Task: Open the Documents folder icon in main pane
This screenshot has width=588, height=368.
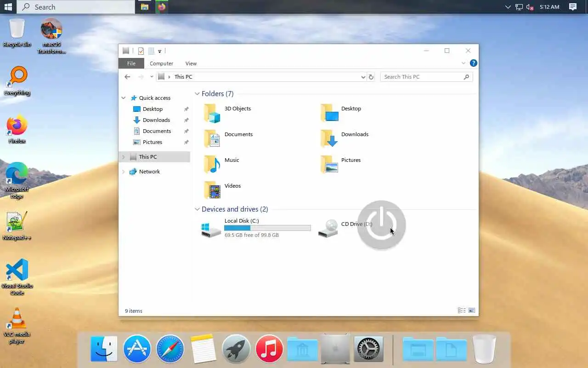Action: [x=212, y=138]
